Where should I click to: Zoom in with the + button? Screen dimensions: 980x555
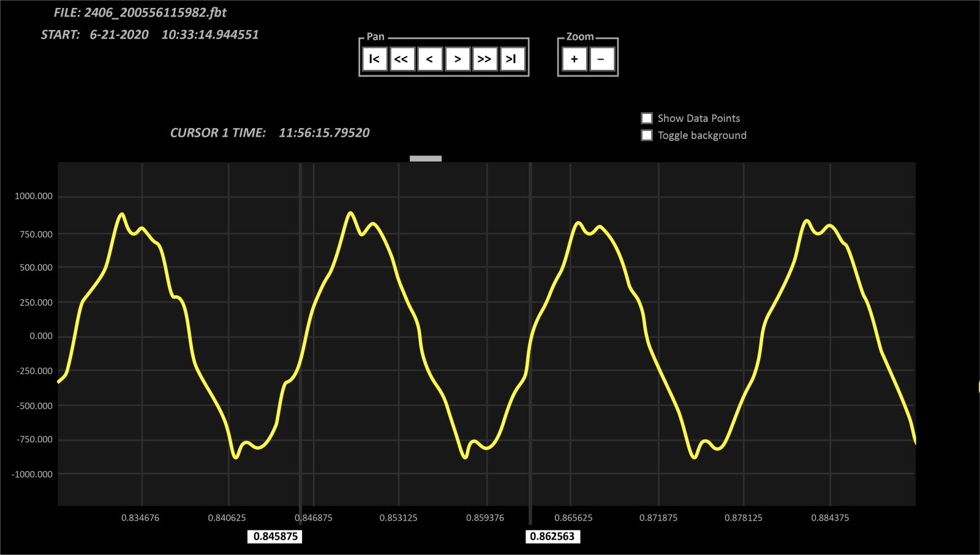575,59
